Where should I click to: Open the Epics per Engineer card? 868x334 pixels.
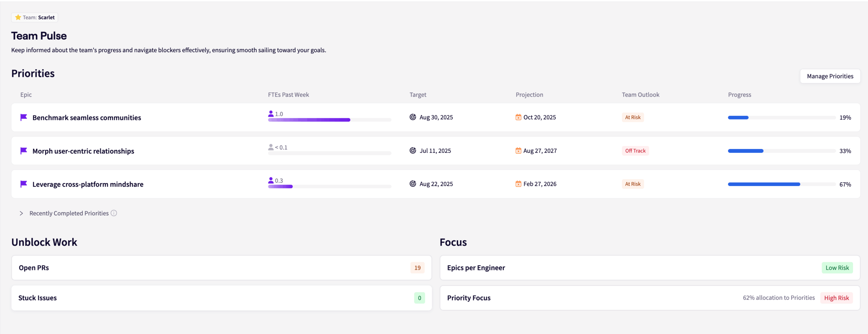click(649, 268)
